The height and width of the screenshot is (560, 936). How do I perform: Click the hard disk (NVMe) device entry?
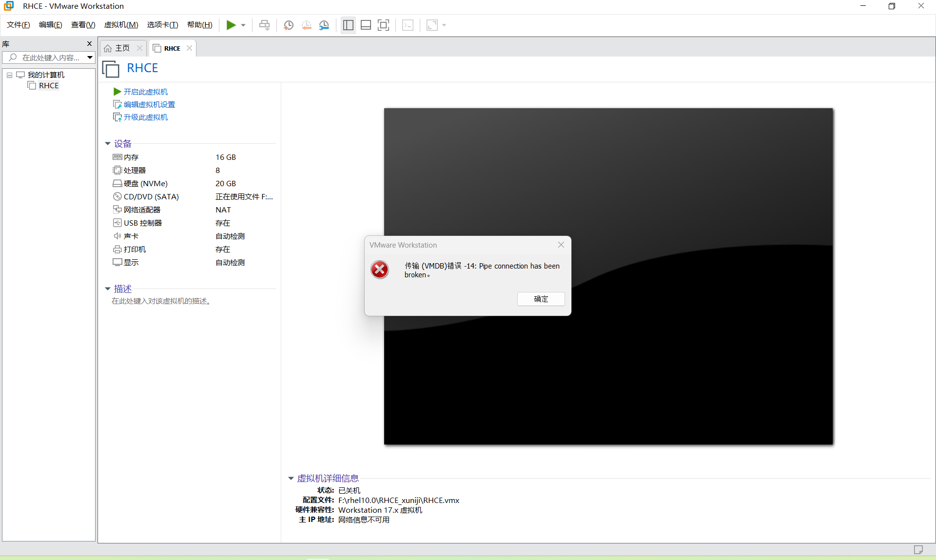click(x=145, y=184)
